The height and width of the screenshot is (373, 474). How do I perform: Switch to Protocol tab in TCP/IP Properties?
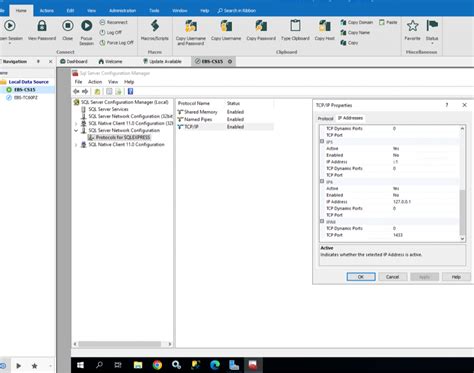(x=325, y=118)
